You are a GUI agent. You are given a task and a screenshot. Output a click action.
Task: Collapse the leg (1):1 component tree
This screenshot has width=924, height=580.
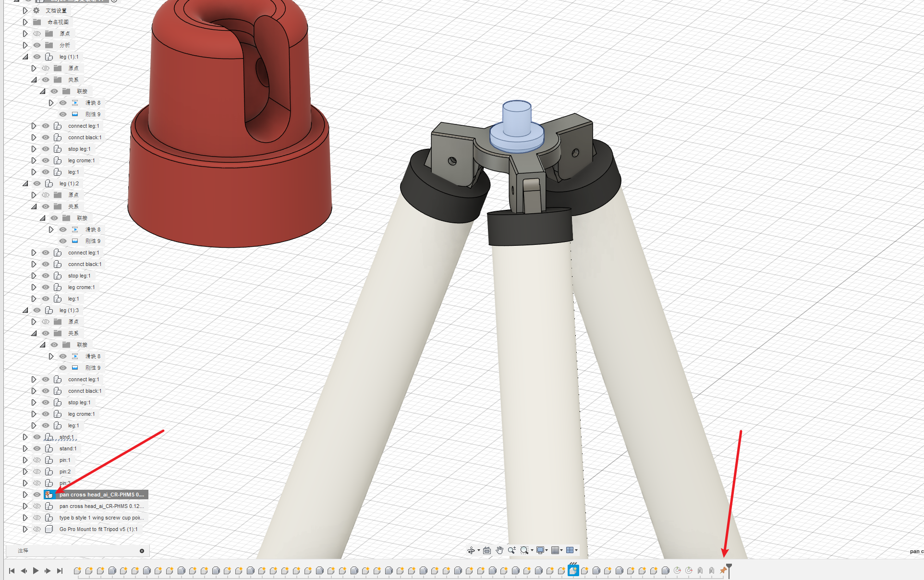[x=25, y=57]
